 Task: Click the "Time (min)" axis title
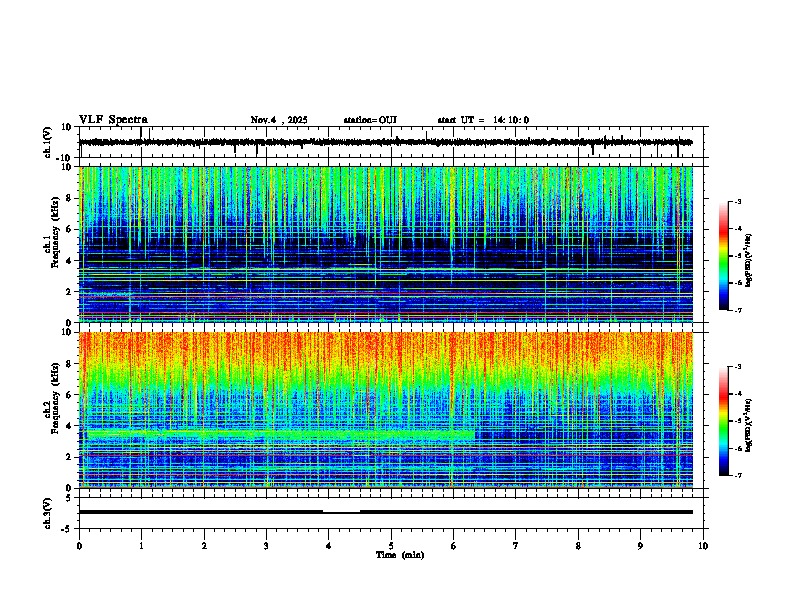pyautogui.click(x=400, y=555)
